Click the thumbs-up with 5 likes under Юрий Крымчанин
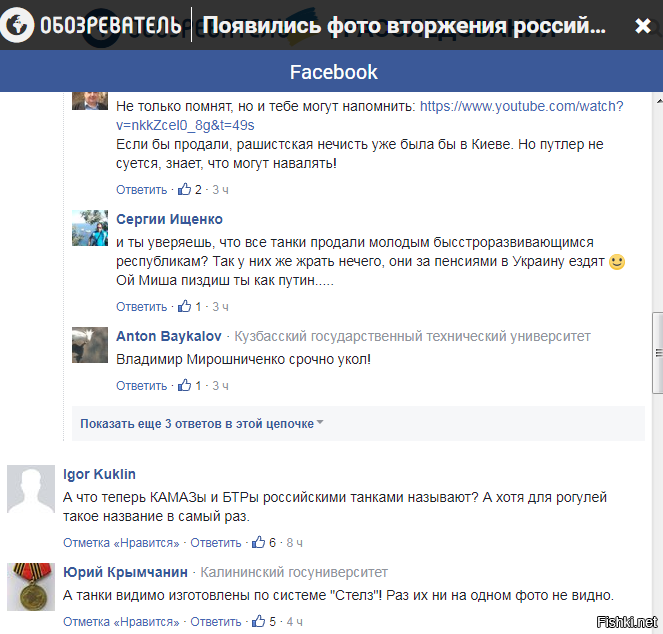The image size is (663, 634). point(258,621)
